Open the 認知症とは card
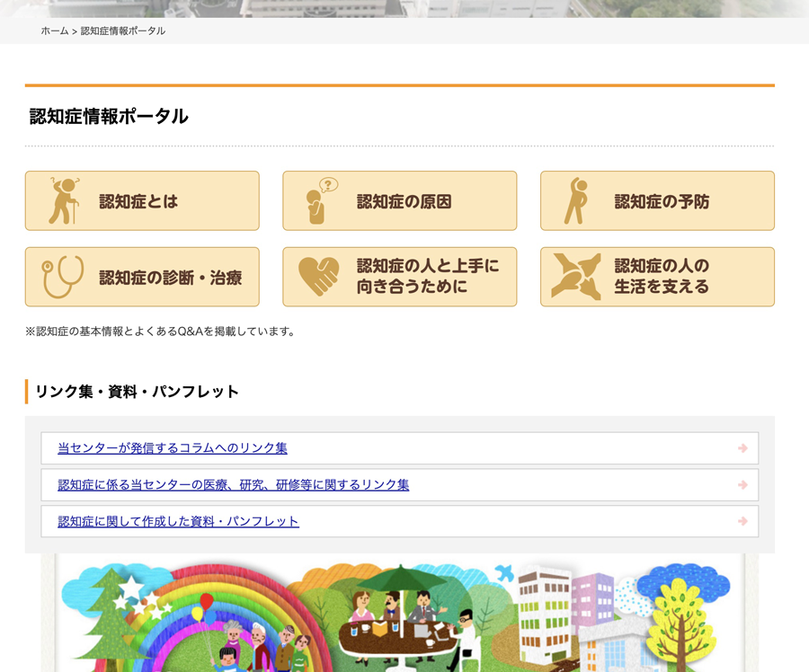This screenshot has width=809, height=672. pos(142,200)
